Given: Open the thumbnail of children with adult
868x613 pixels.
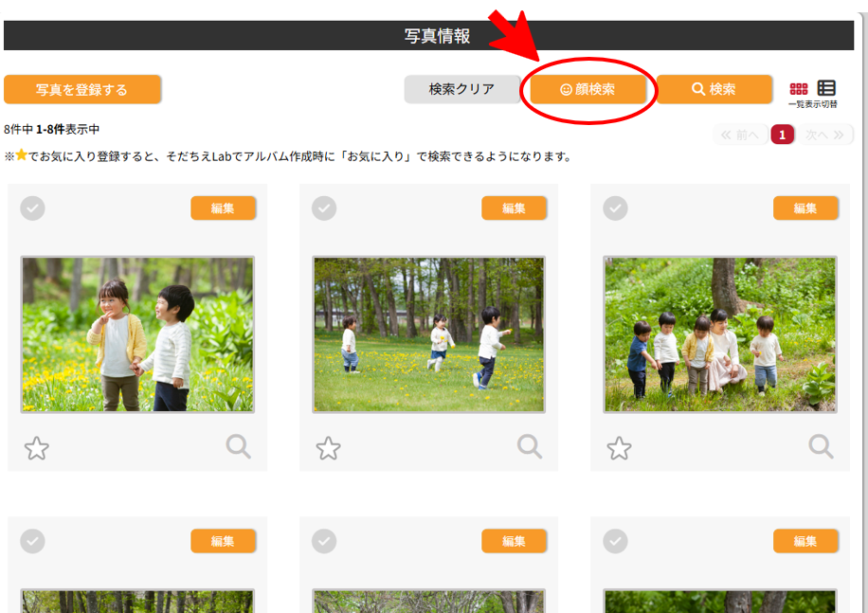Looking at the screenshot, I should pyautogui.click(x=720, y=334).
